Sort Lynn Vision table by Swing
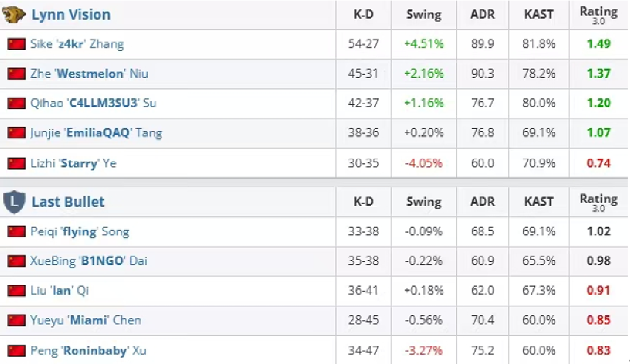Viewport: 630px width, 364px height. 424,15
